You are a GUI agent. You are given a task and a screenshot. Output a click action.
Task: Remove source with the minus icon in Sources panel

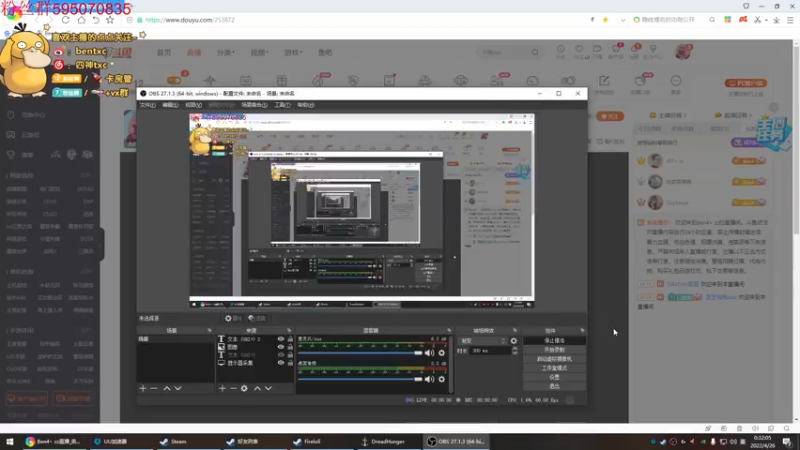point(233,388)
